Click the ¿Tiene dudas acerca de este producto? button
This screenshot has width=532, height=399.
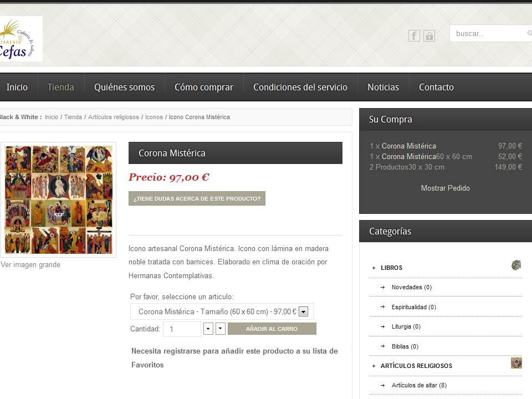point(197,198)
